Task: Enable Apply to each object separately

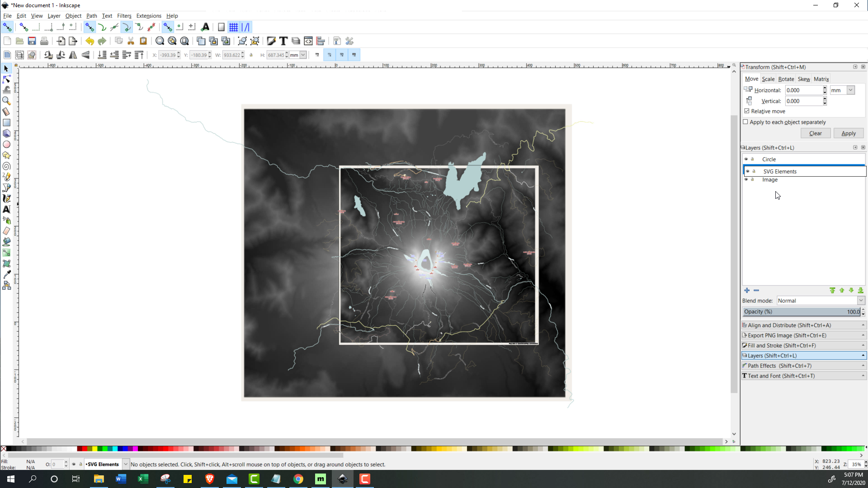Action: pyautogui.click(x=745, y=122)
